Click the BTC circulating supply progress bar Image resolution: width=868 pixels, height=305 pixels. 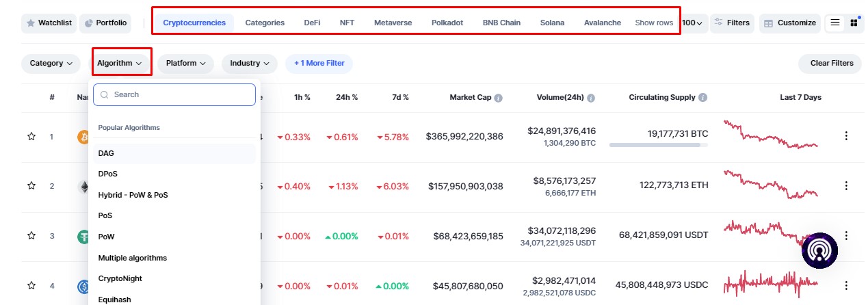click(659, 145)
